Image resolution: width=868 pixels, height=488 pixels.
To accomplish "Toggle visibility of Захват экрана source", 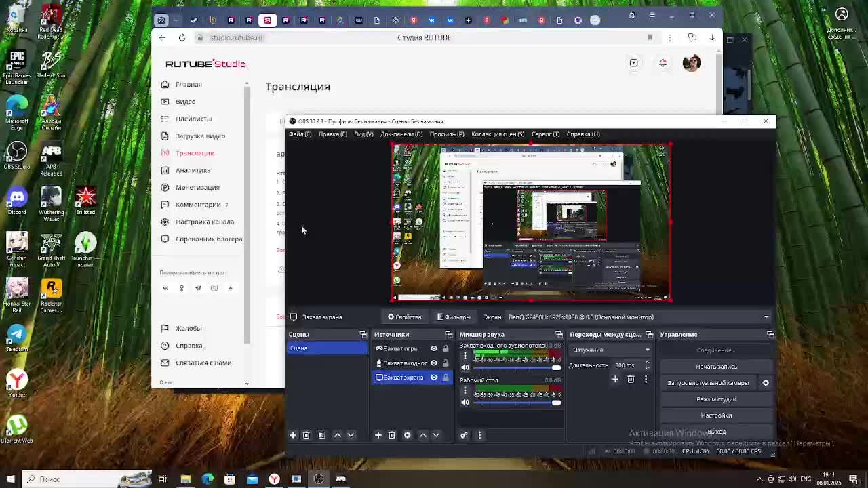I will click(x=434, y=378).
